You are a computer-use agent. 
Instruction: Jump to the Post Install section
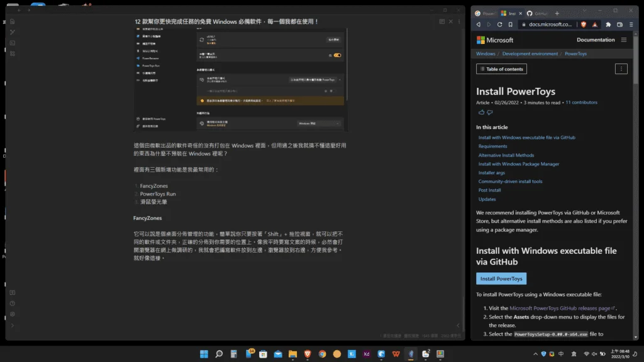489,190
